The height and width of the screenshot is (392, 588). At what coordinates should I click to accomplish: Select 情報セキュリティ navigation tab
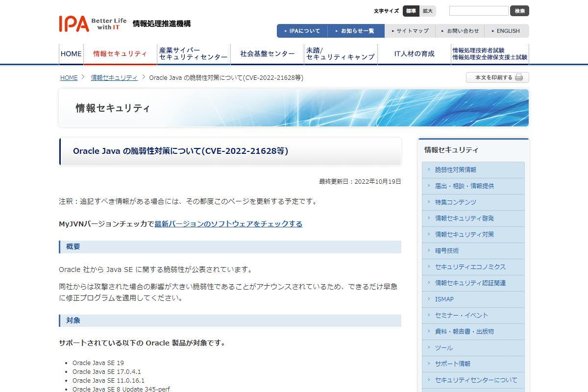pyautogui.click(x=120, y=54)
